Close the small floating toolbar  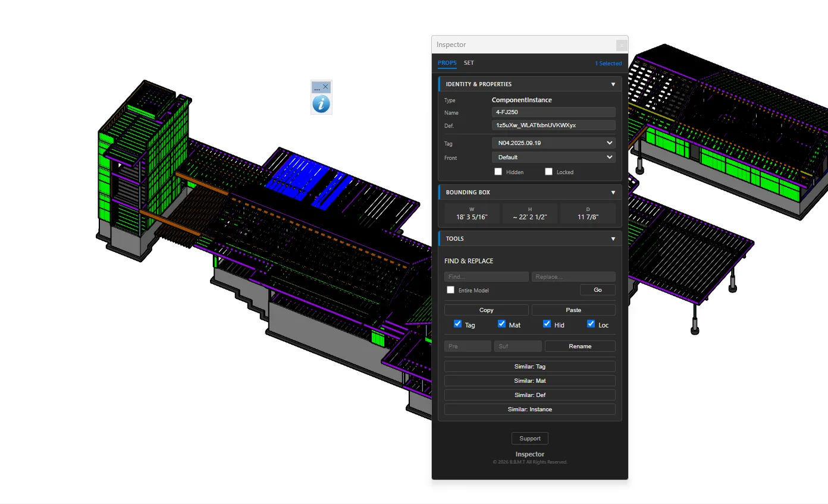(325, 87)
